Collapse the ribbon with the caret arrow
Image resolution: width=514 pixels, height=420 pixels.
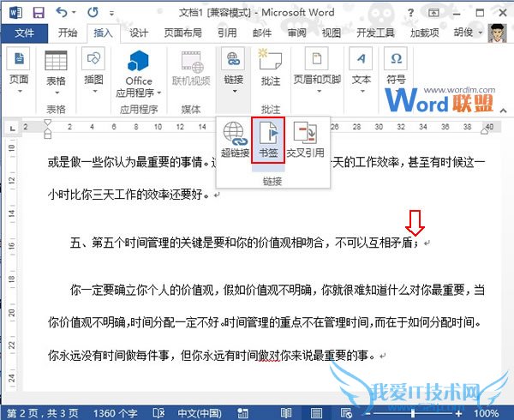503,111
